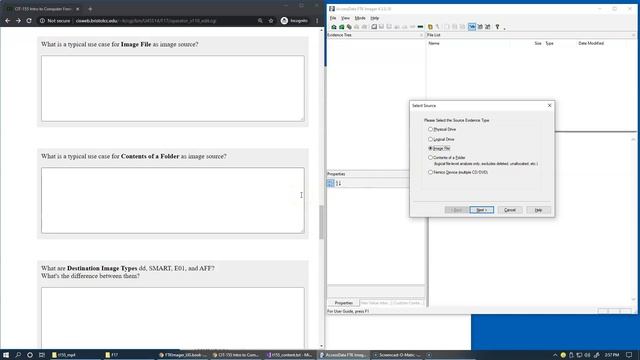Click the Name column header in File List
The image size is (640, 360).
click(434, 43)
